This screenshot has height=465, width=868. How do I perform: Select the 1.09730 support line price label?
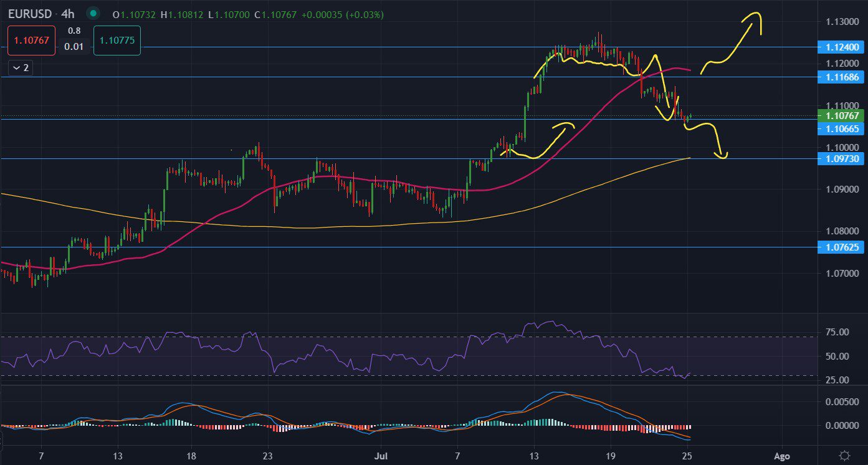tap(841, 159)
